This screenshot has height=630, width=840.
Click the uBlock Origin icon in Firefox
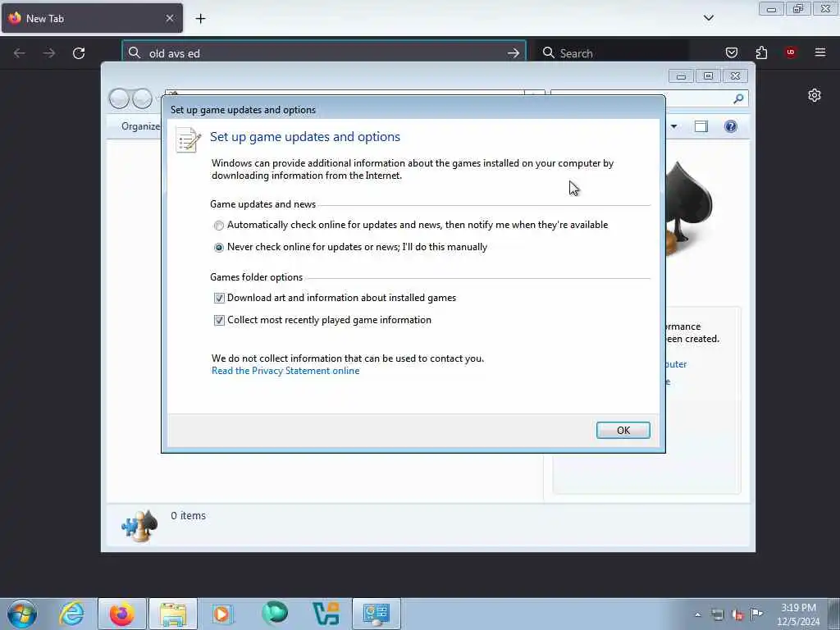[x=791, y=52]
